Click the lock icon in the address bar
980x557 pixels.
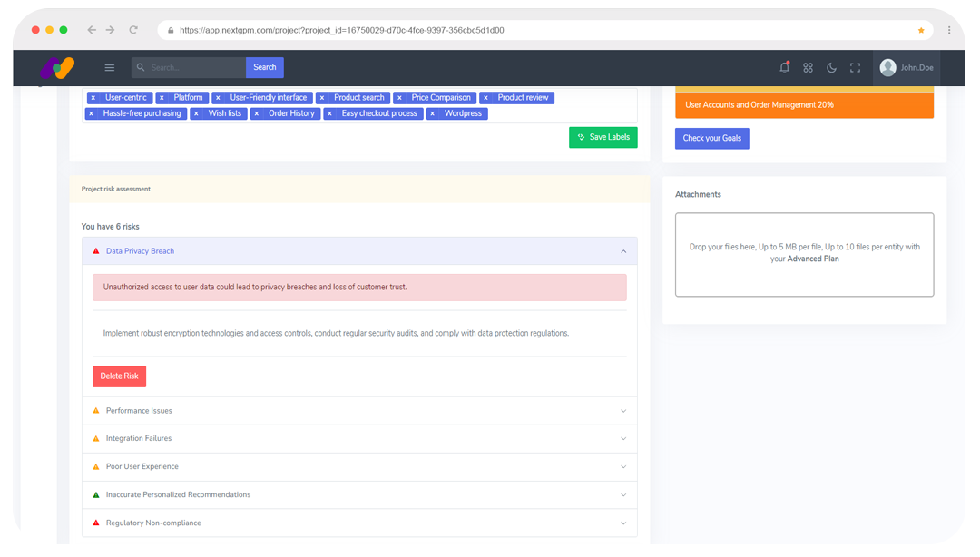(171, 30)
